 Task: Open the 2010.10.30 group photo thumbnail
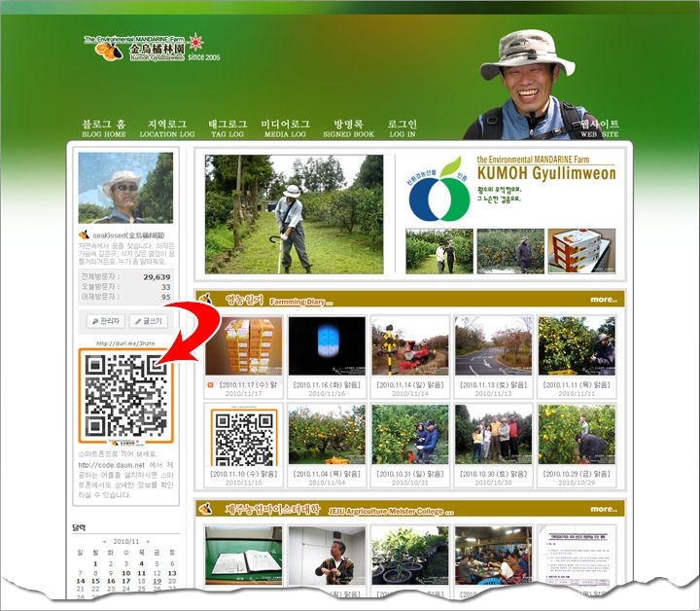tap(493, 435)
